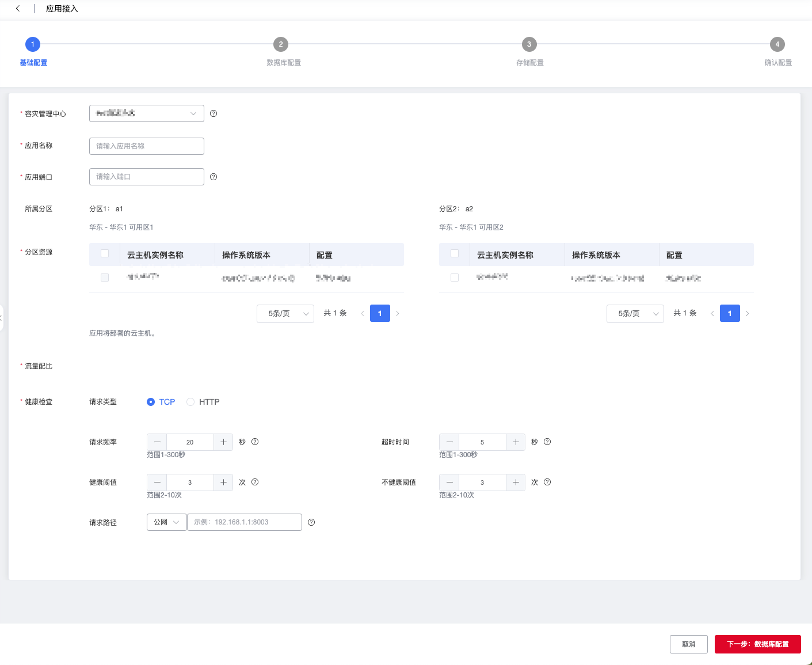
Task: Click help icon beside 健康阈值 stepper
Action: [x=255, y=482]
